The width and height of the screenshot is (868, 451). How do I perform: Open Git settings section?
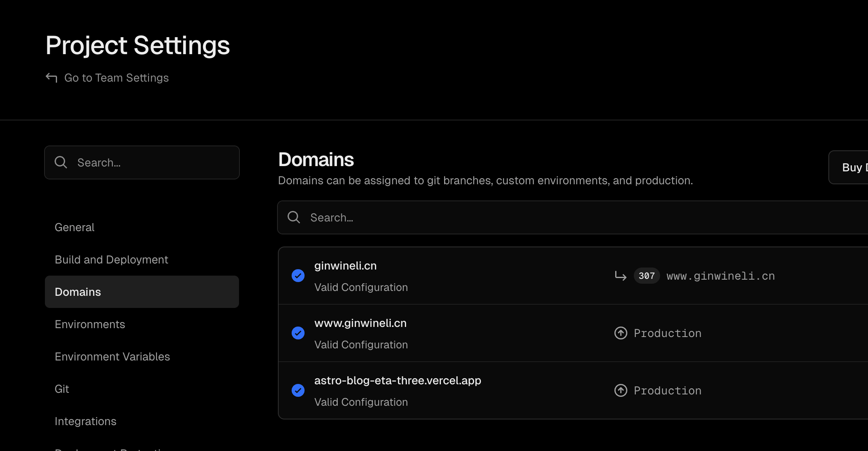(62, 389)
